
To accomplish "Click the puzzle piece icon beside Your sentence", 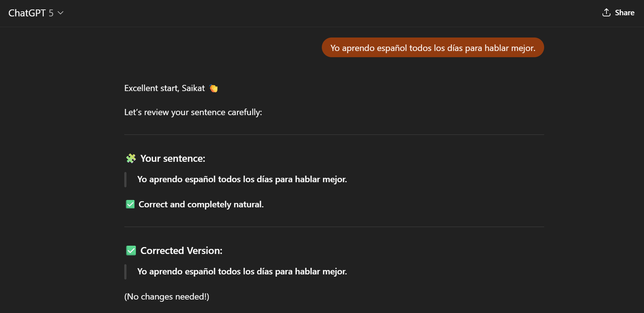I will [130, 158].
